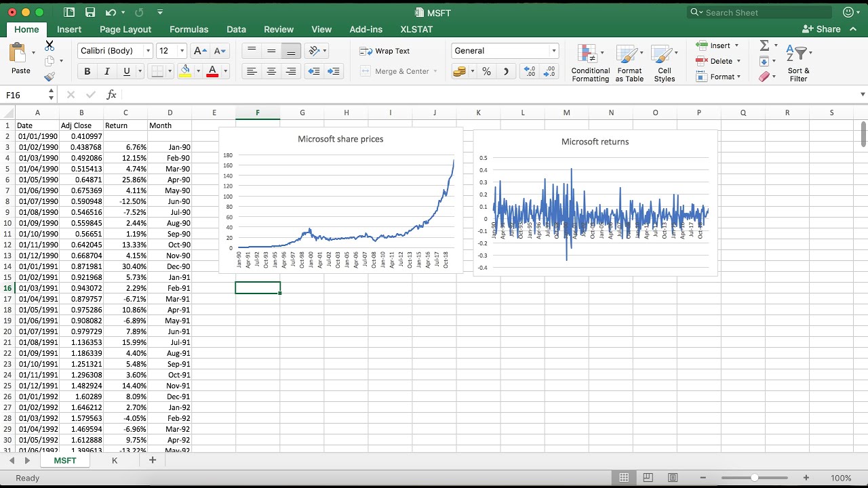Open the General number format dropdown
This screenshot has width=868, height=488.
[553, 51]
